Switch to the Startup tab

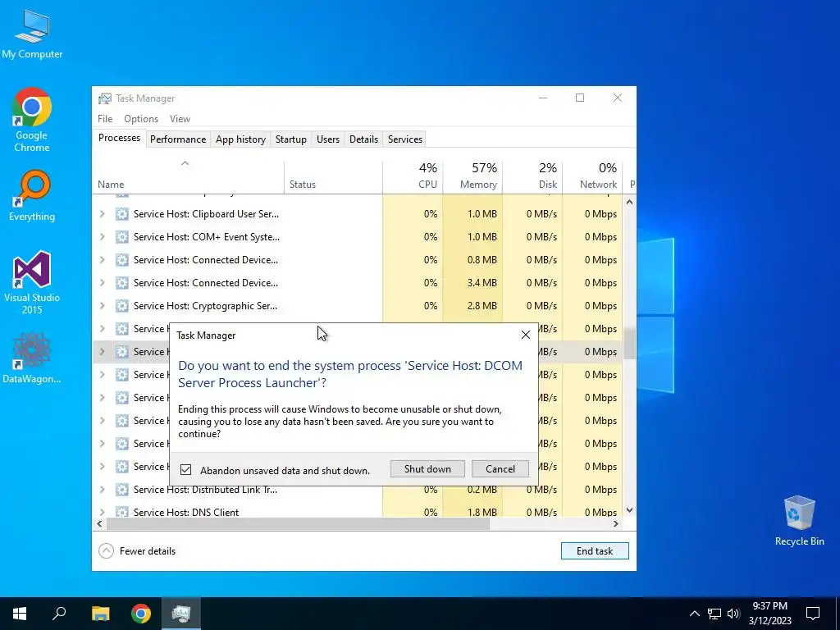click(x=291, y=139)
